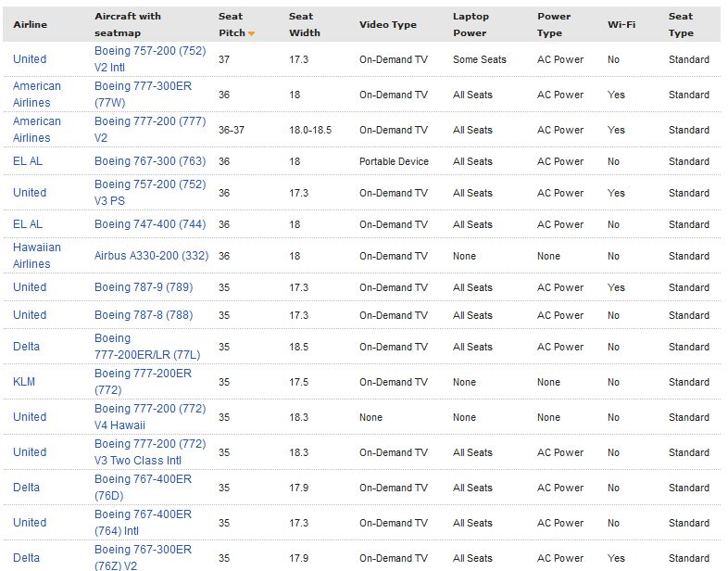Sort by Seat Type column header
The width and height of the screenshot is (728, 571).
(x=681, y=25)
